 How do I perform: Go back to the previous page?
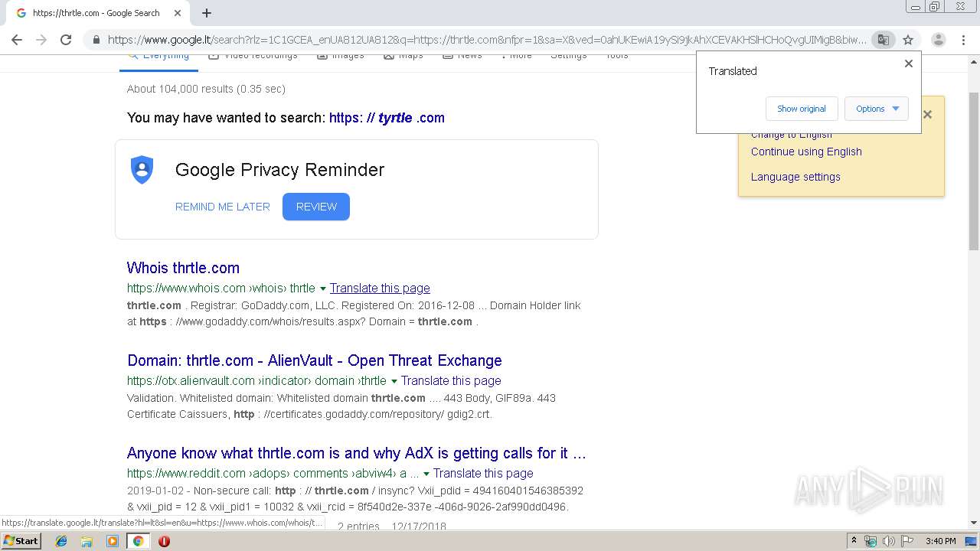click(x=17, y=40)
